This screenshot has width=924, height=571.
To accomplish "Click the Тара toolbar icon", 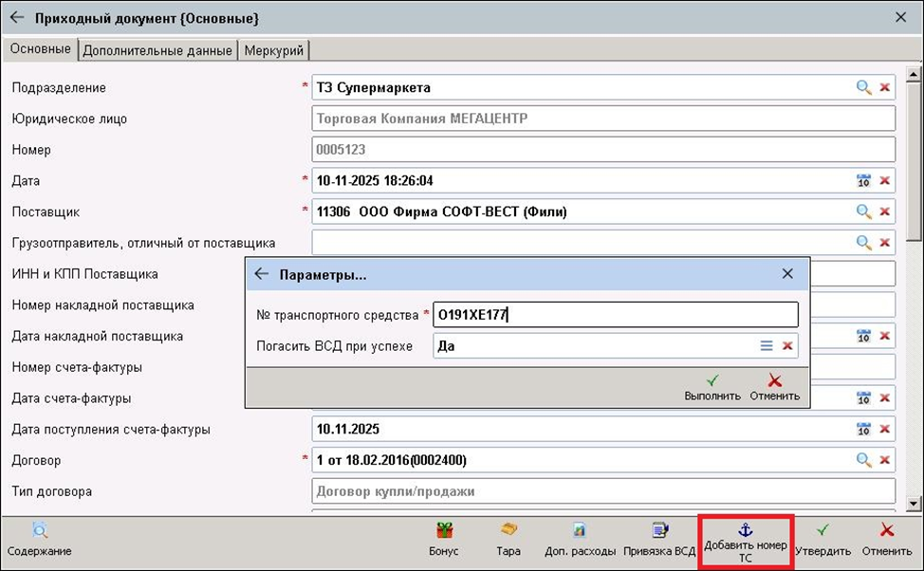I will tap(508, 539).
